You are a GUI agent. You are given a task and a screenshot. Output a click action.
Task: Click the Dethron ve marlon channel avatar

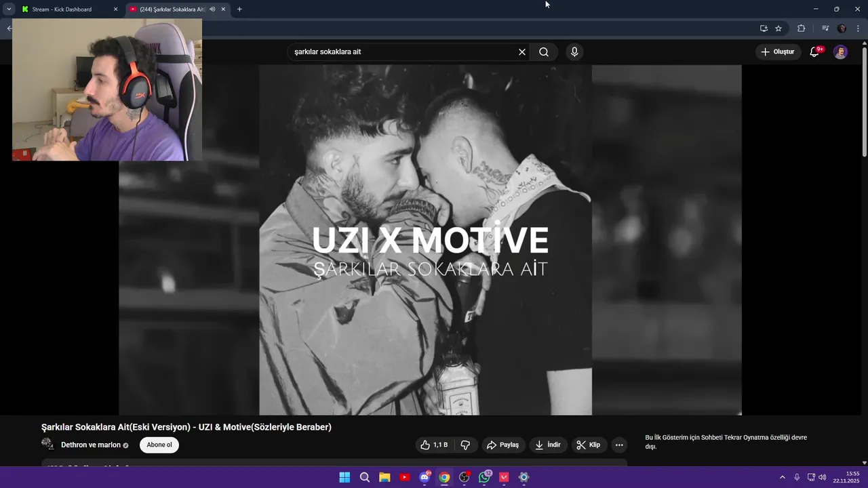click(47, 444)
